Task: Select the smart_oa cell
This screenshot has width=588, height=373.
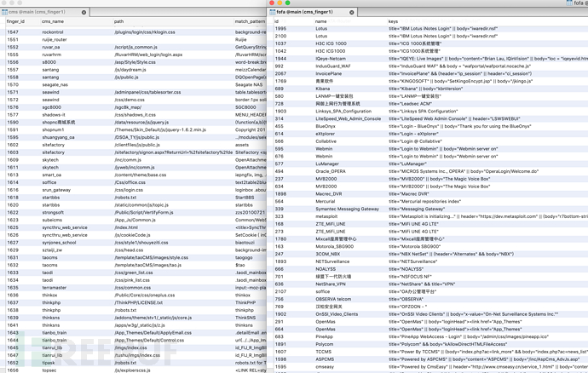Action: click(x=52, y=175)
